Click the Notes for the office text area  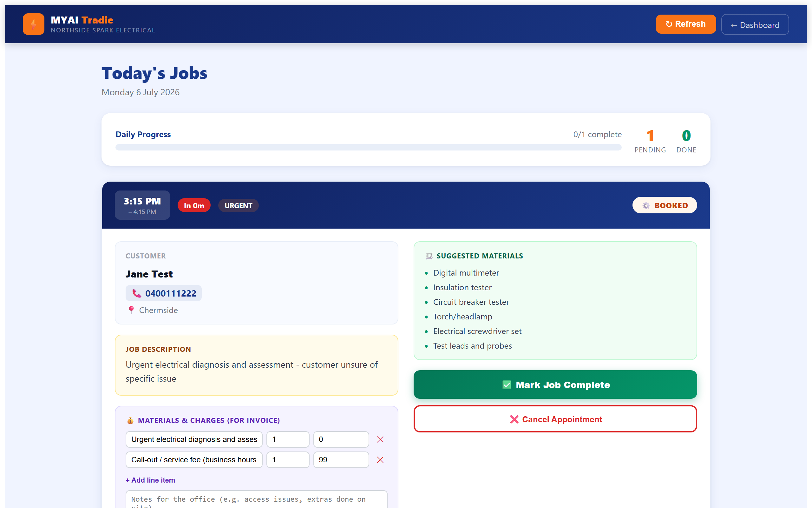coord(256,500)
